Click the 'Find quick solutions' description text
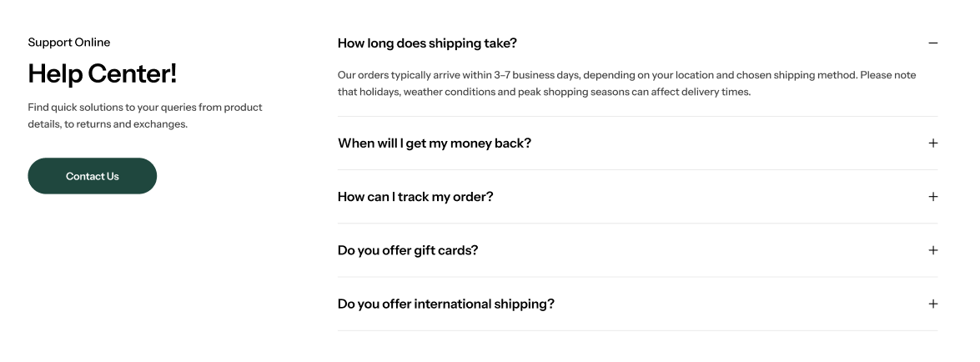Viewport: 980px width, 362px height. [144, 108]
